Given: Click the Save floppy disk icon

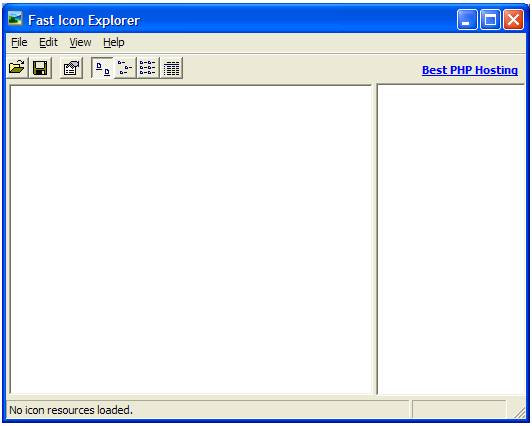Looking at the screenshot, I should [x=40, y=68].
